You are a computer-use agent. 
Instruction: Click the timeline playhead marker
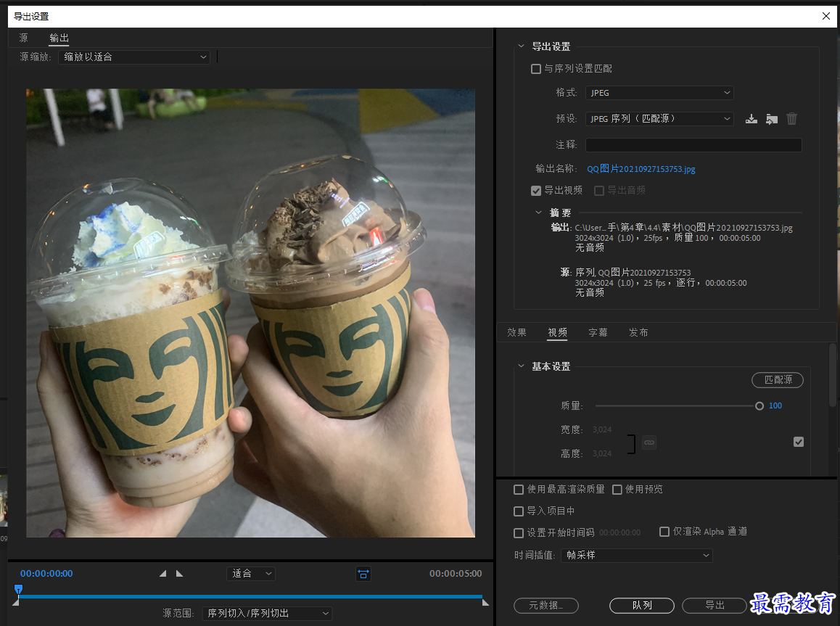[x=19, y=590]
